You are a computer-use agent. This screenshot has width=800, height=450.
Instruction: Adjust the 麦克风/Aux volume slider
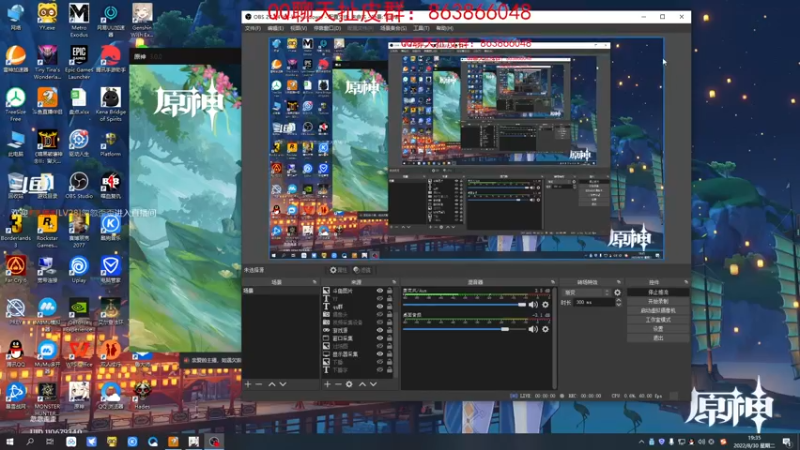(x=464, y=305)
